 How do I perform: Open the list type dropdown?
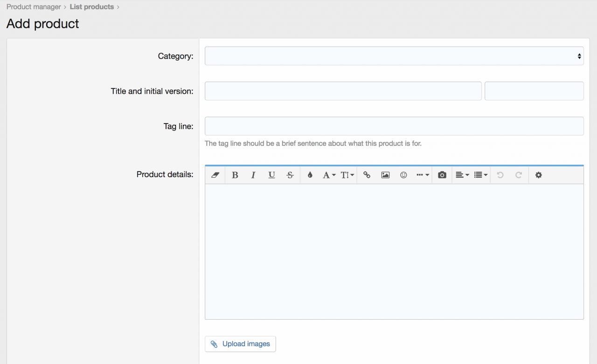click(x=481, y=175)
